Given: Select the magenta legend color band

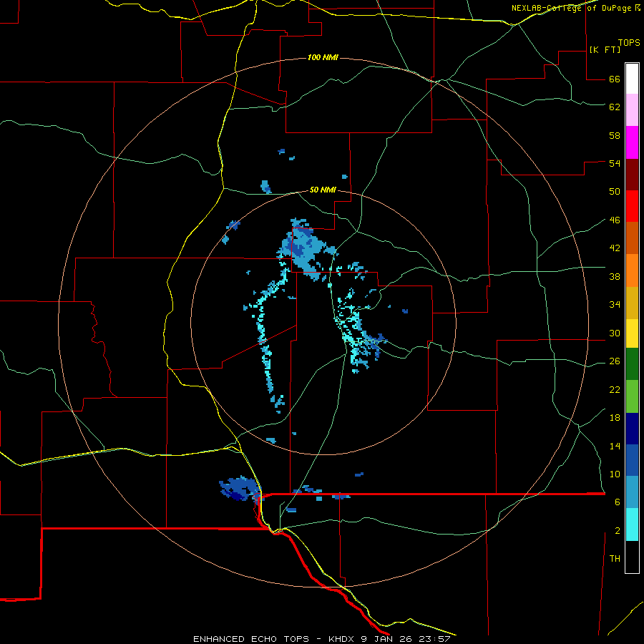Looking at the screenshot, I should [x=632, y=142].
